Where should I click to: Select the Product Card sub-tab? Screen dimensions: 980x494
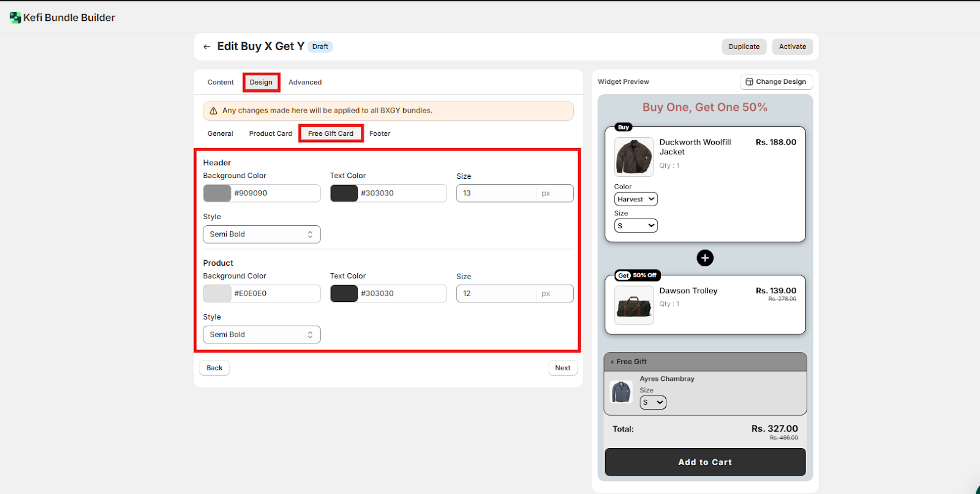pos(270,133)
